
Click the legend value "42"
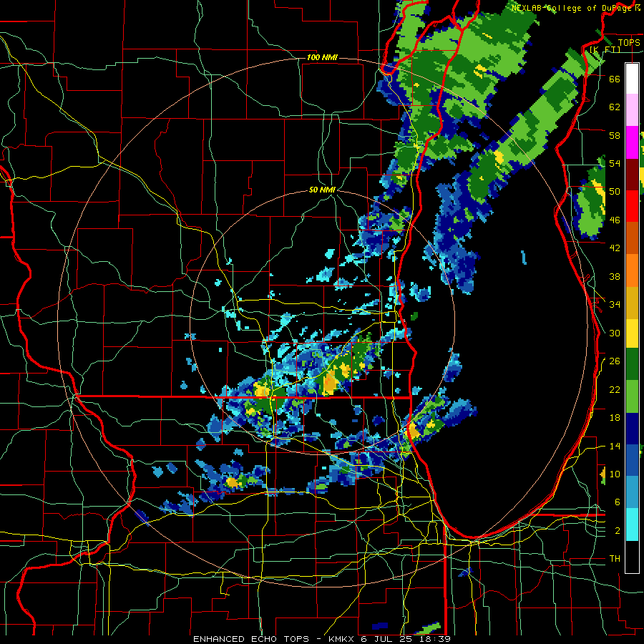615,248
